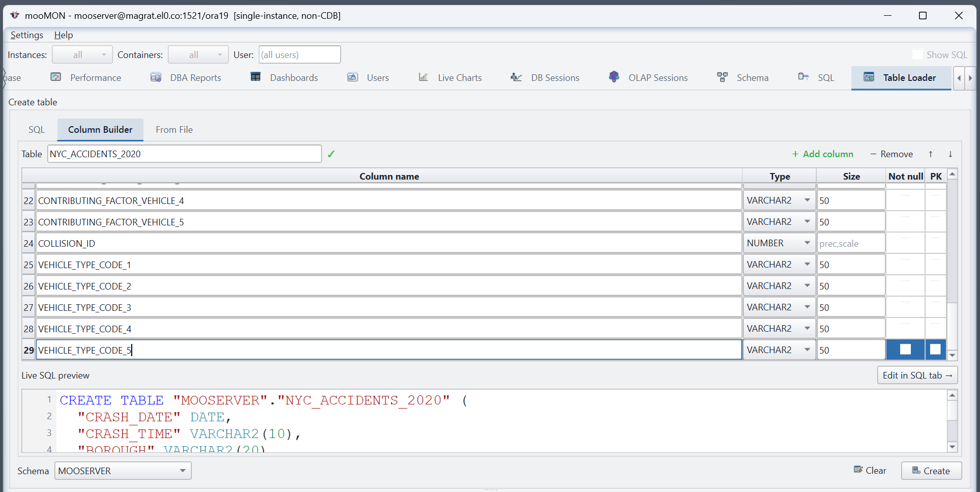The height and width of the screenshot is (492, 980).
Task: Open type dropdown for VEHICLE_TYPE_CODE_4
Action: tap(779, 329)
